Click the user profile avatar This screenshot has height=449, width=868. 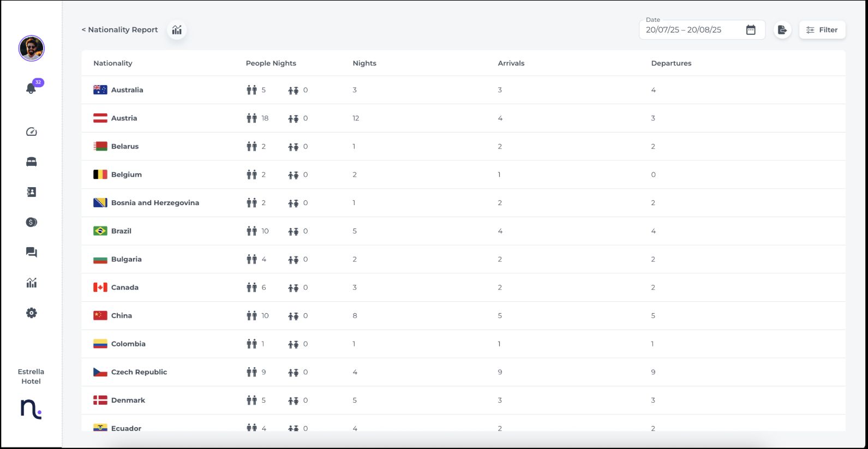coord(32,49)
